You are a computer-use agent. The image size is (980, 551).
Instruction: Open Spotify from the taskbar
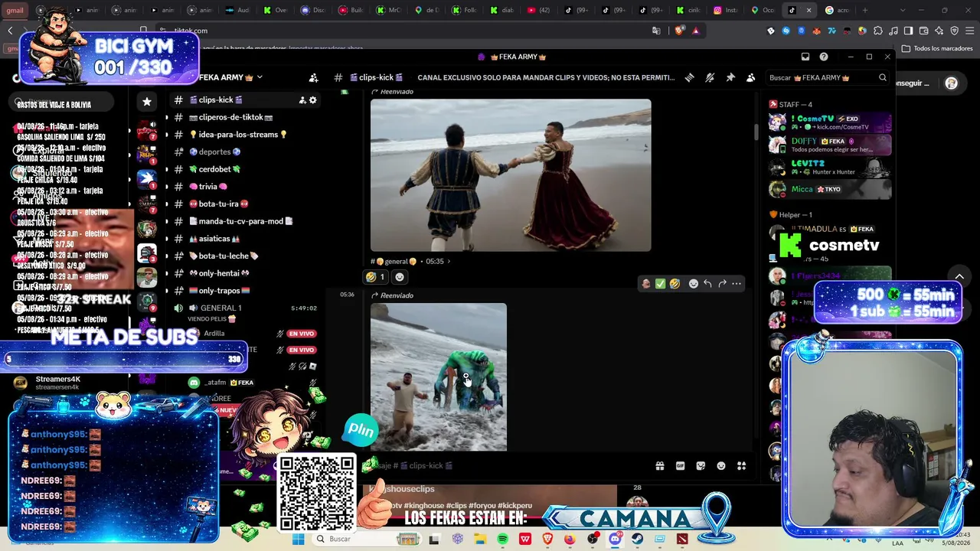pos(502,540)
